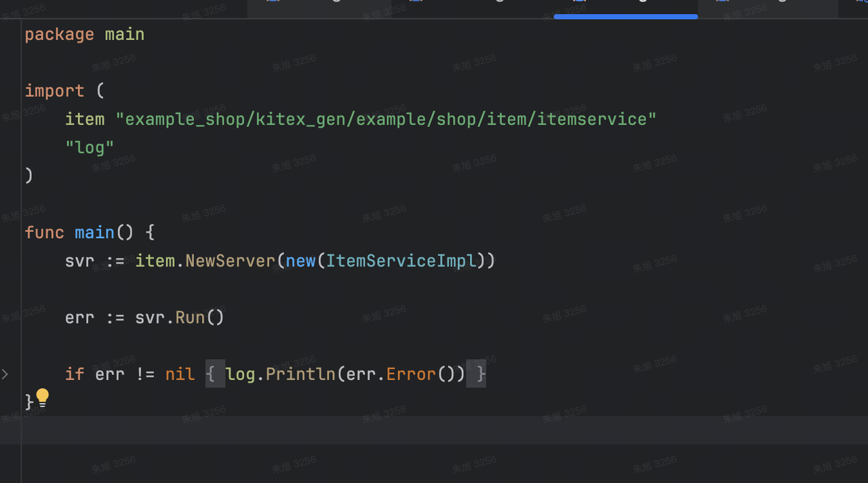Expand the folded if block gutter chevron
Screen dimensions: 868x483
pyautogui.click(x=5, y=374)
